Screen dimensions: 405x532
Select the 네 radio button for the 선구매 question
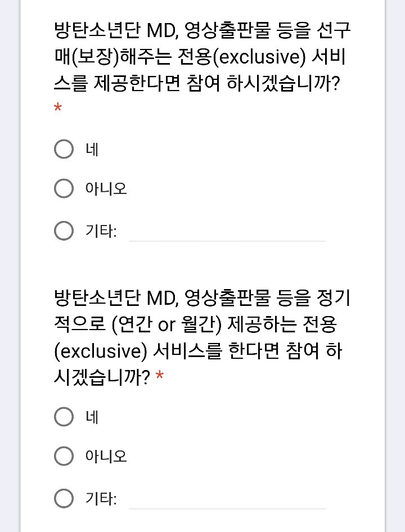pos(64,150)
